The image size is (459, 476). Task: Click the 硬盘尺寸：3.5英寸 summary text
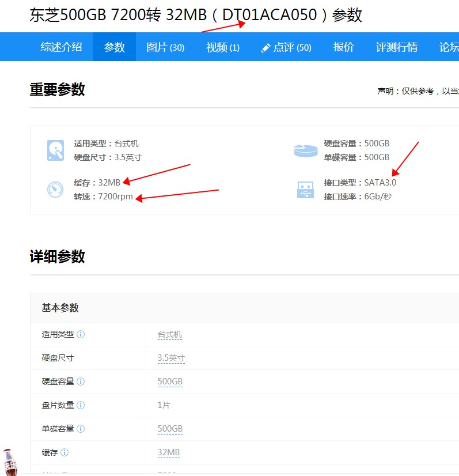[108, 157]
